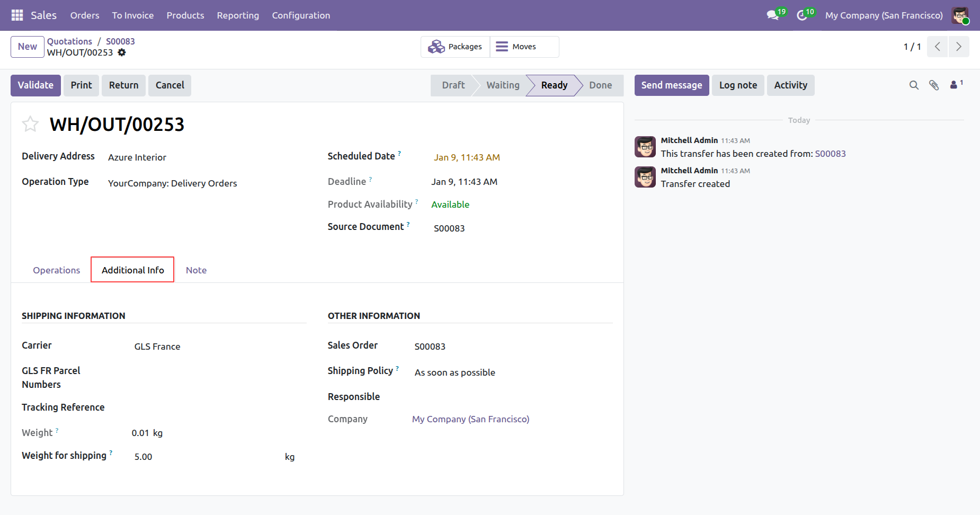
Task: Open the Packages smart button
Action: tap(456, 47)
